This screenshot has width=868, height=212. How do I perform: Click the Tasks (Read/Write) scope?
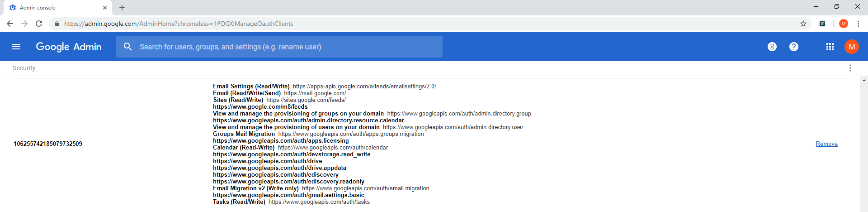(239, 202)
